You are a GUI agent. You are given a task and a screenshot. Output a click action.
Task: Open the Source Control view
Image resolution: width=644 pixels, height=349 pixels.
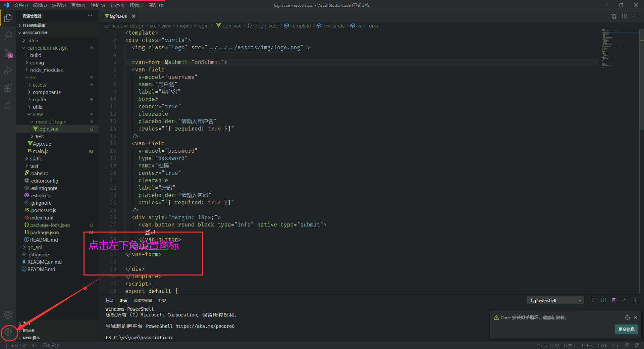tap(8, 54)
